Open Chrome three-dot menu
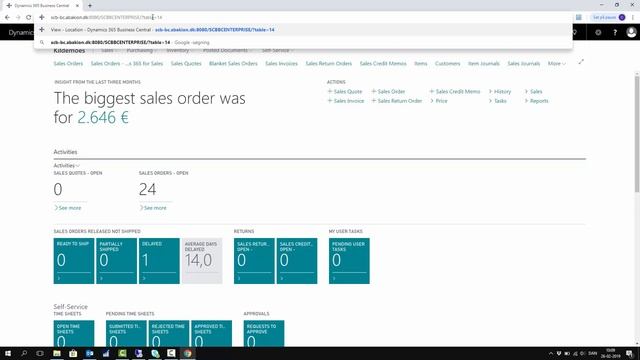Screen dimensions: 640x360 (633, 18)
